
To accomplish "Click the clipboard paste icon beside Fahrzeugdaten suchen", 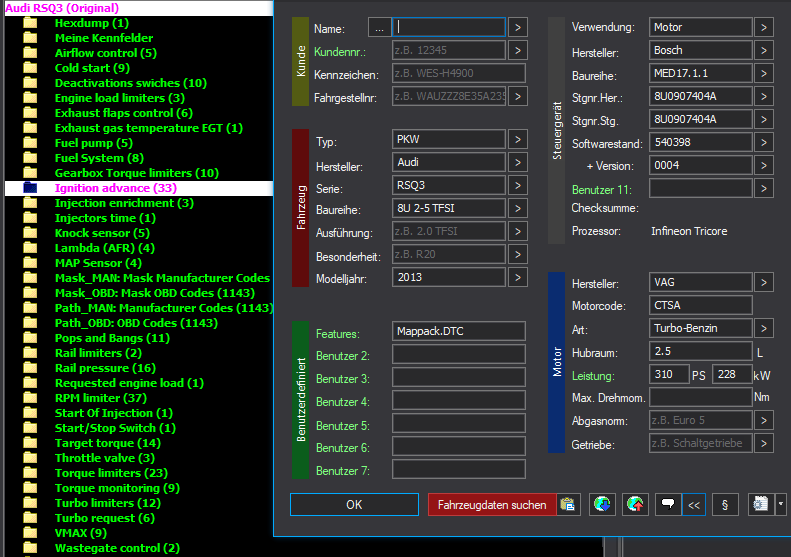I will [568, 505].
